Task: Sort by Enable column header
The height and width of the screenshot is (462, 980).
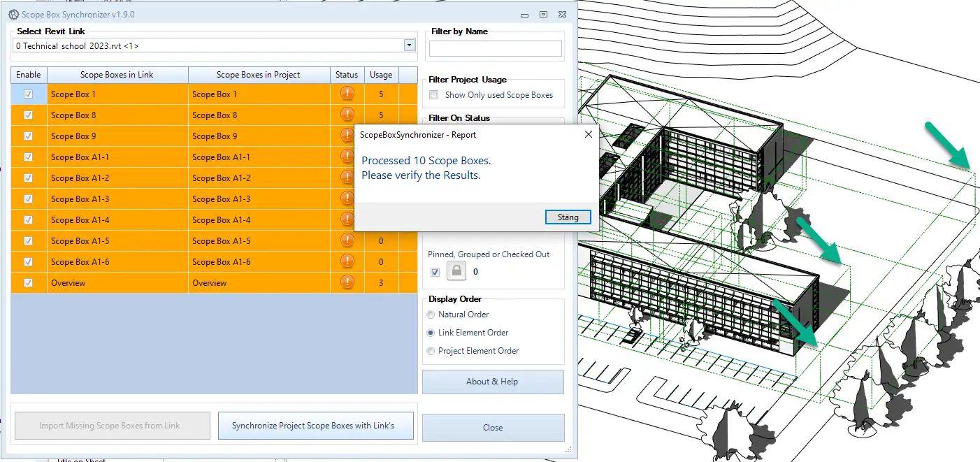Action: coord(29,75)
